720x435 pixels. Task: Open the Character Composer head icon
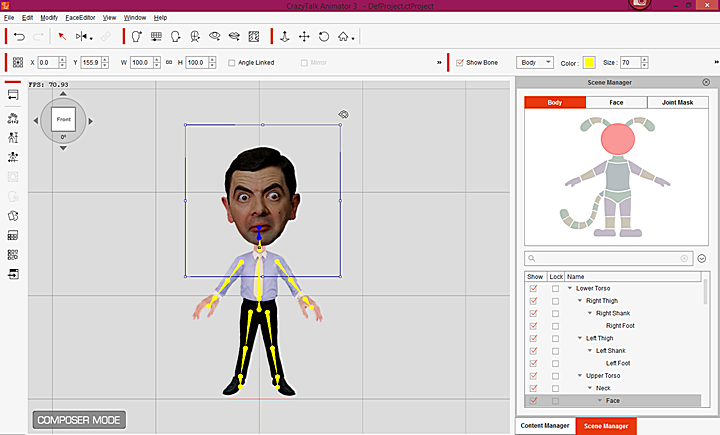tap(137, 36)
